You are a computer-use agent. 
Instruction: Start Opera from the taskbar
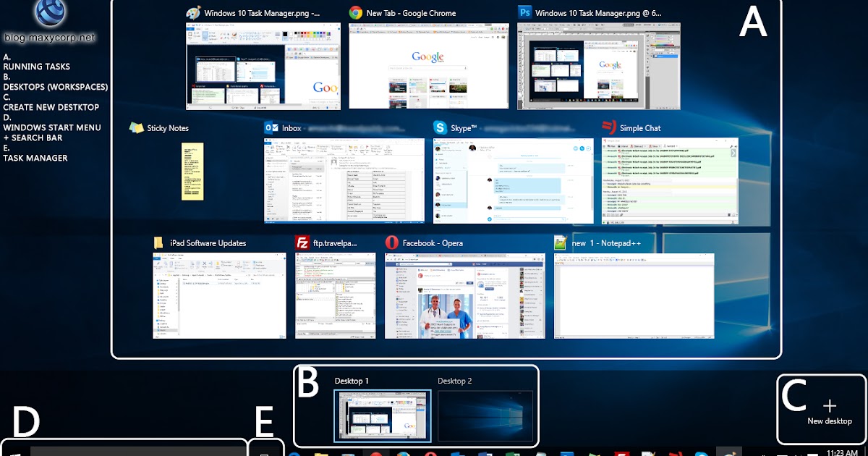tap(430, 452)
